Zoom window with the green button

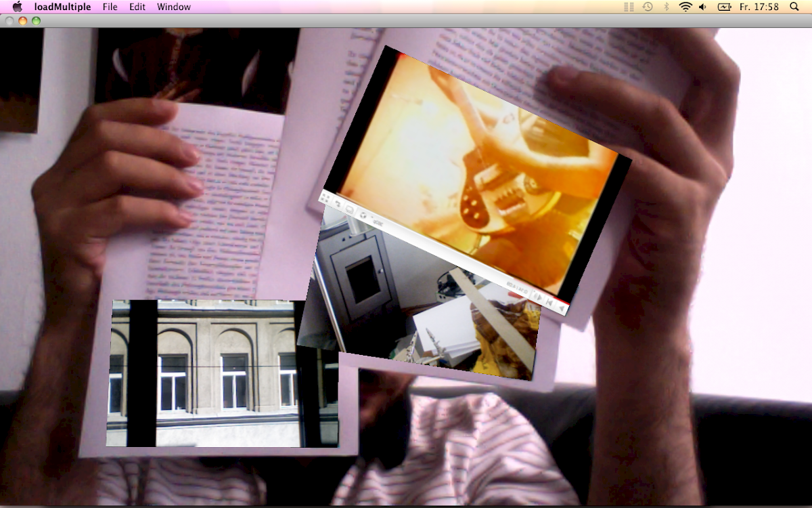pyautogui.click(x=36, y=21)
